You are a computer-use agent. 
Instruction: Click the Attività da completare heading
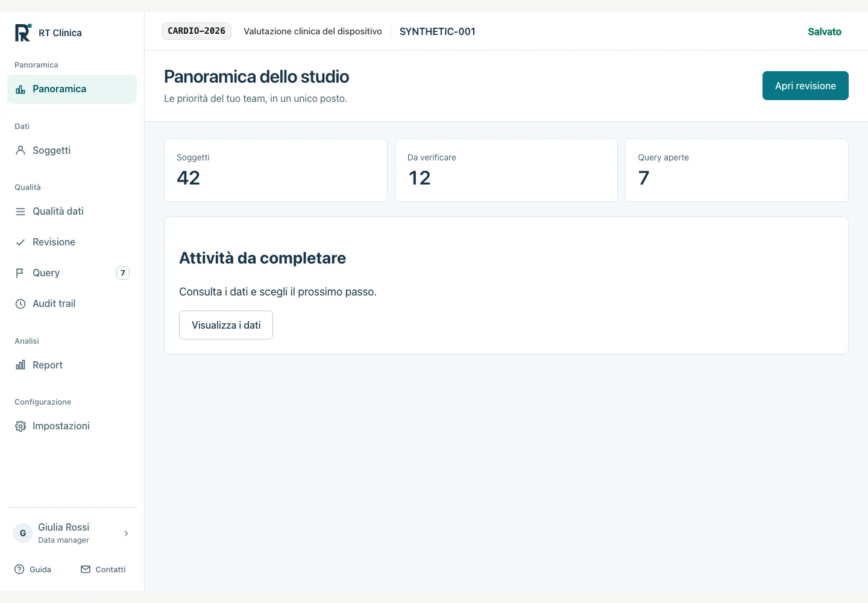(263, 258)
